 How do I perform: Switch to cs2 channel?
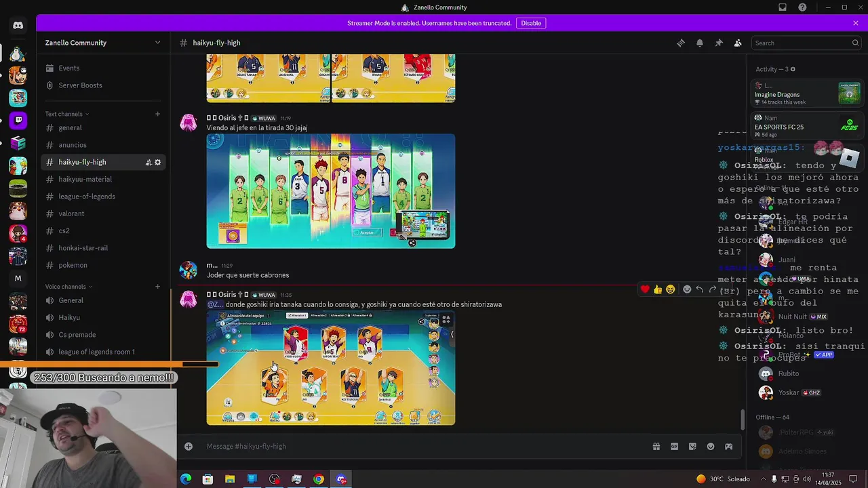pos(103,230)
